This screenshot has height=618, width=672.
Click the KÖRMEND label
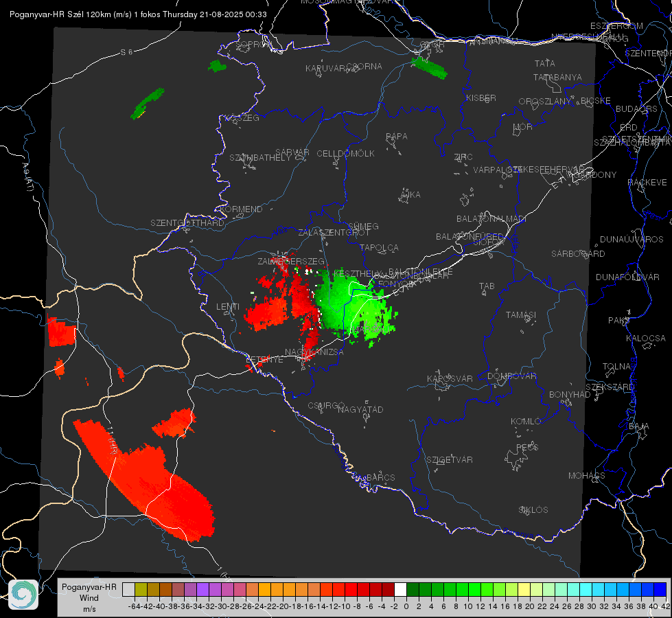[242, 209]
